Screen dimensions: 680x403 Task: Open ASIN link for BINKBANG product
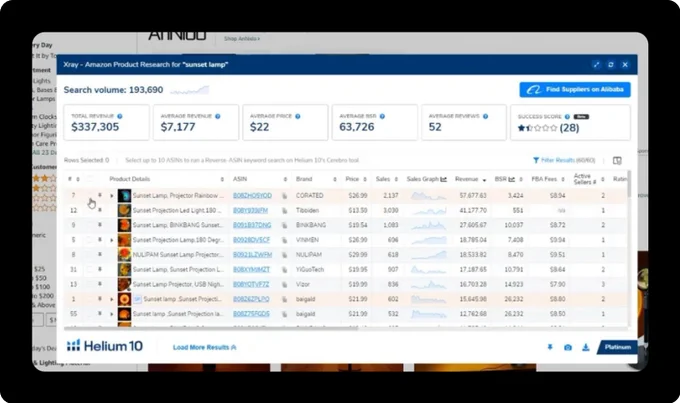pyautogui.click(x=252, y=225)
